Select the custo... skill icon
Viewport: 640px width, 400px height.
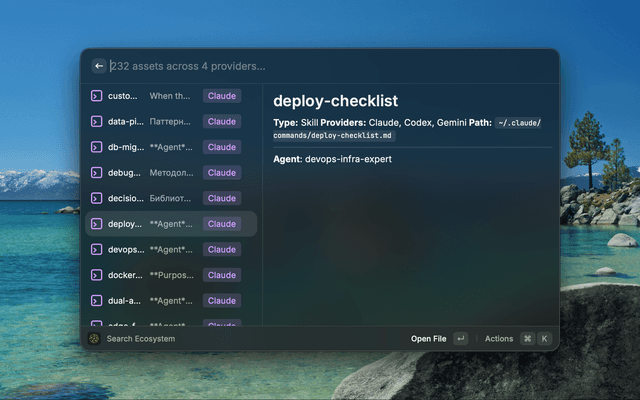pos(96,96)
